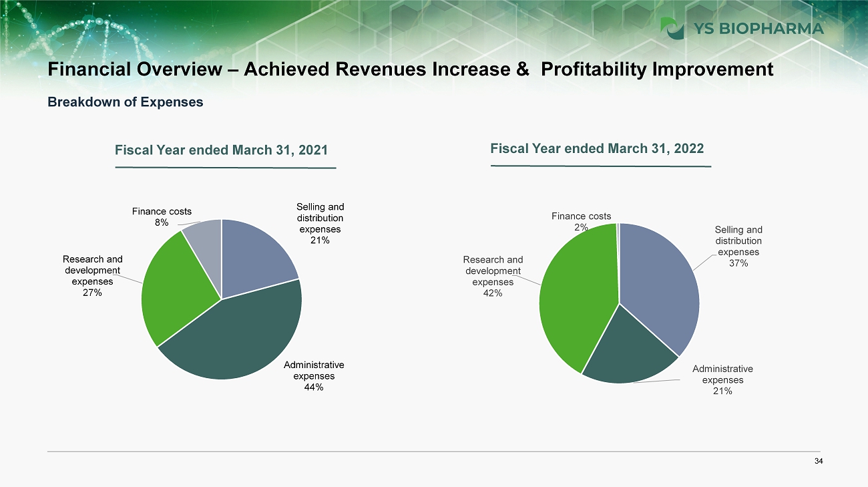
Task: Click the Administrative expenses 44% data label
Action: [x=314, y=376]
